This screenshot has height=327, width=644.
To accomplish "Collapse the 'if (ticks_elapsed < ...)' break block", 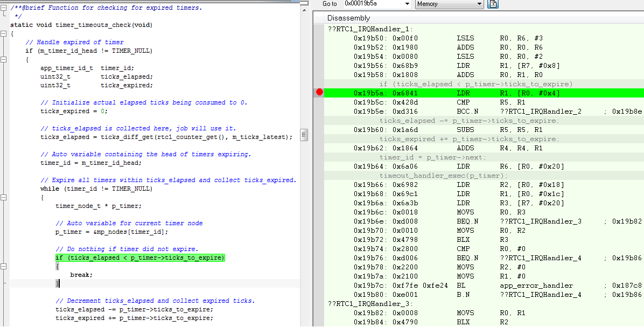I will (3, 267).
